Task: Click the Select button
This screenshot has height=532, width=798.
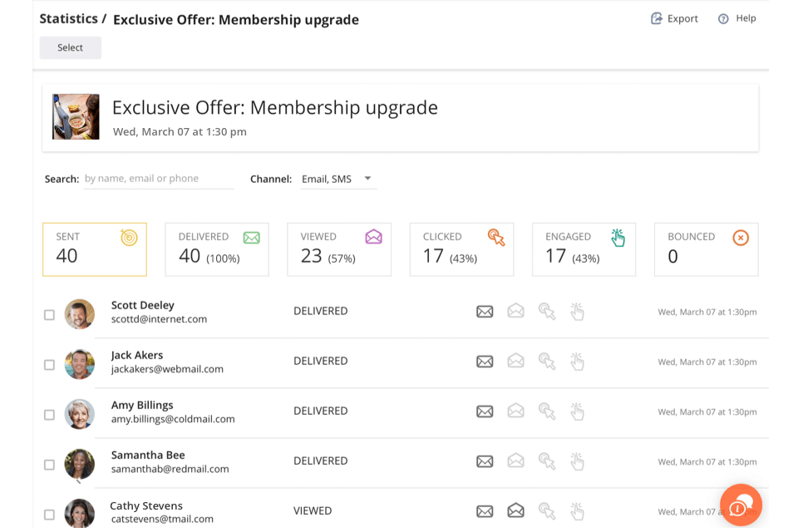Action: (70, 47)
